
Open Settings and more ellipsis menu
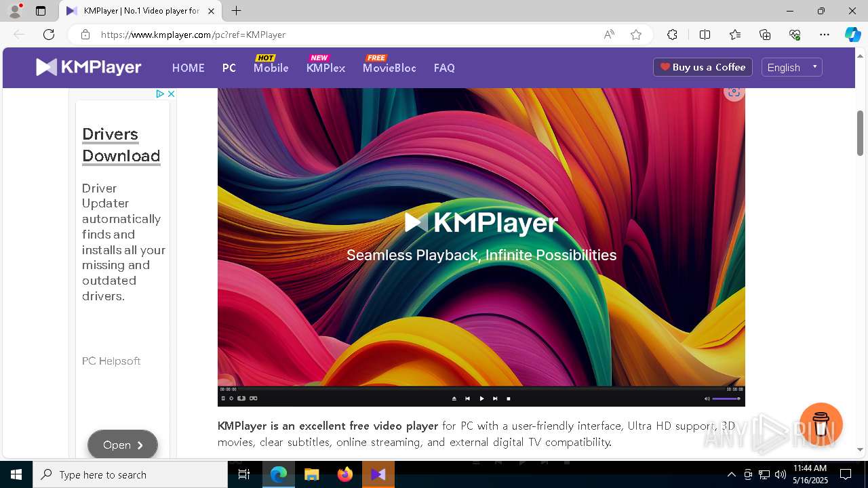(x=825, y=35)
